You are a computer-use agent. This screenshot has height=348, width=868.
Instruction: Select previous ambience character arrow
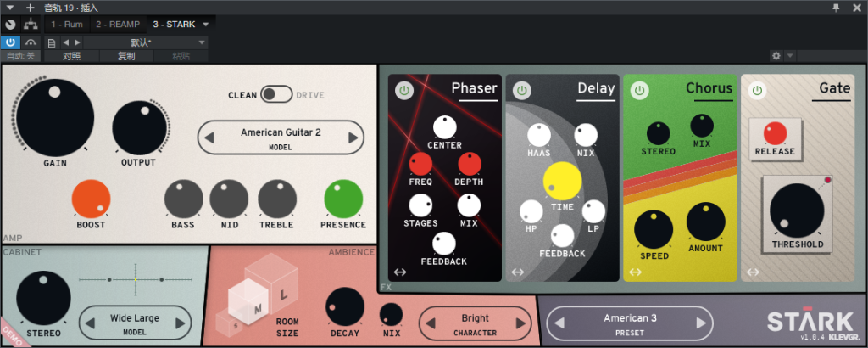tap(431, 323)
